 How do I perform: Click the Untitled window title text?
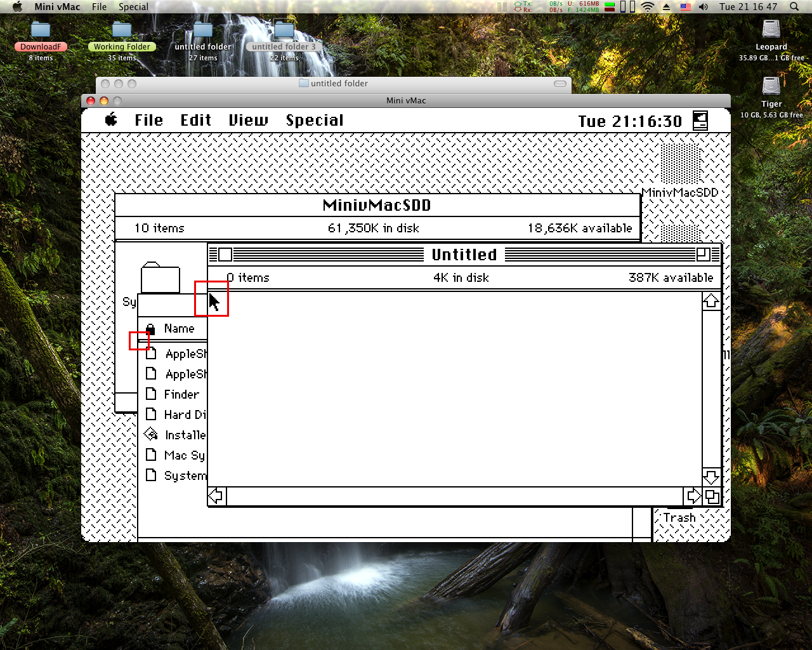(464, 255)
